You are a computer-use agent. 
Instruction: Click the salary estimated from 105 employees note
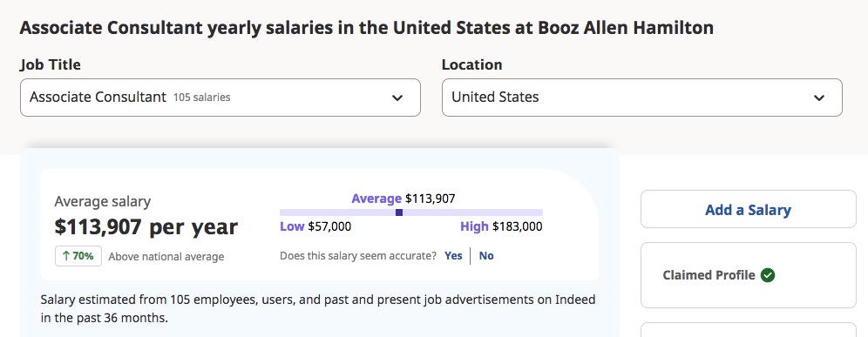pyautogui.click(x=318, y=309)
